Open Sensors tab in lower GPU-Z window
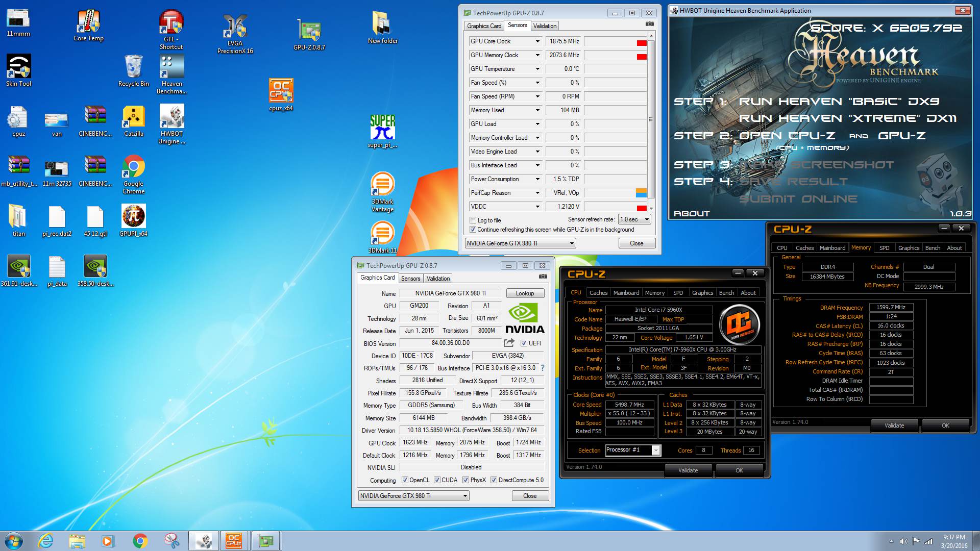The width and height of the screenshot is (980, 551). pos(410,279)
